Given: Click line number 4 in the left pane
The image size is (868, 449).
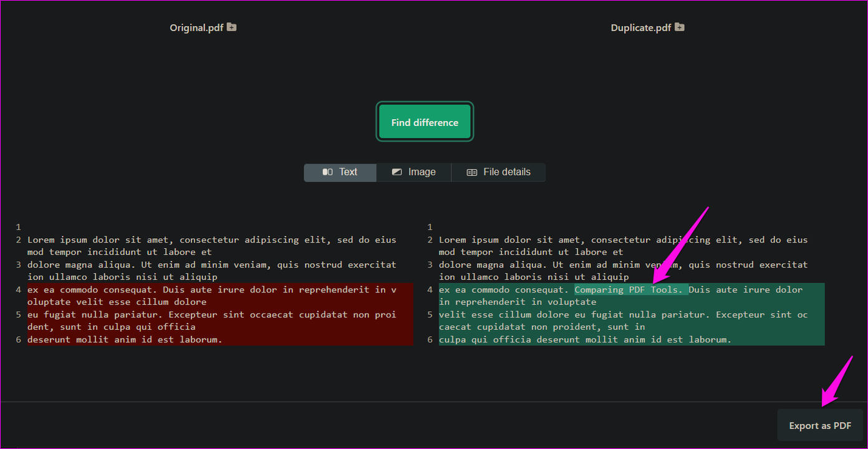Looking at the screenshot, I should click(x=19, y=289).
